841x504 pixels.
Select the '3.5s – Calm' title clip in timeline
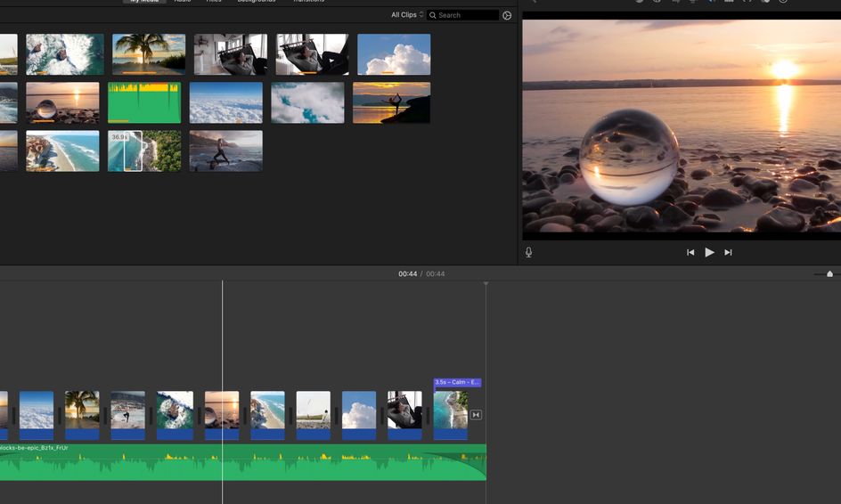tap(458, 382)
